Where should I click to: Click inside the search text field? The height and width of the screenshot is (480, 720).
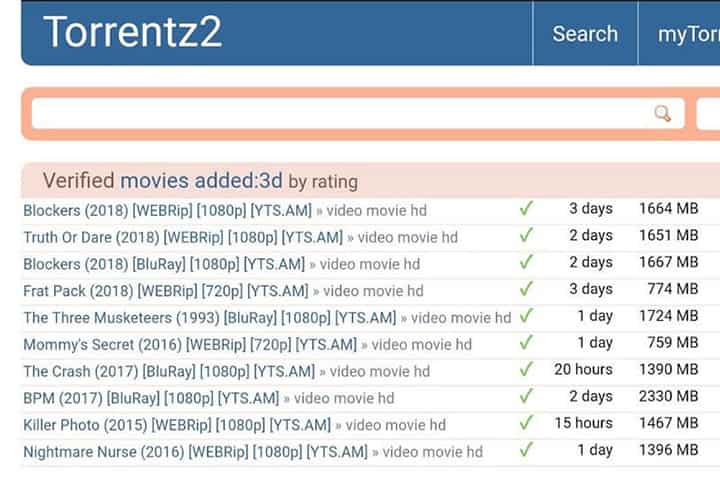pyautogui.click(x=358, y=113)
